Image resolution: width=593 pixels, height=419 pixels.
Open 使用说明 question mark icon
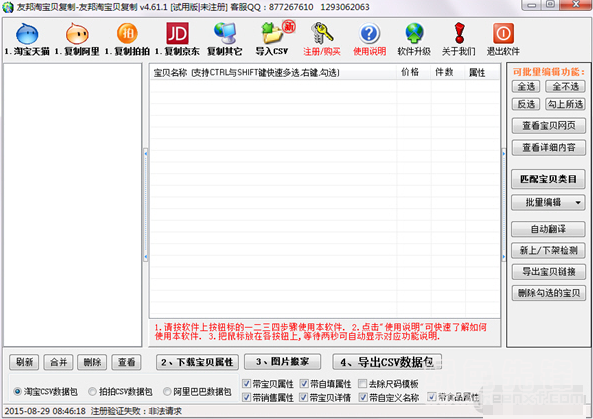[x=369, y=34]
